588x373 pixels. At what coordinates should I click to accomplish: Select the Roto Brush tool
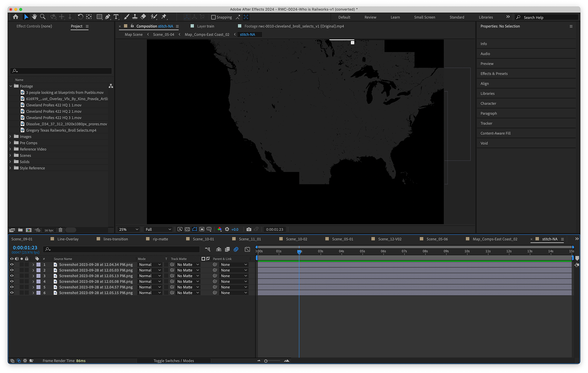154,17
